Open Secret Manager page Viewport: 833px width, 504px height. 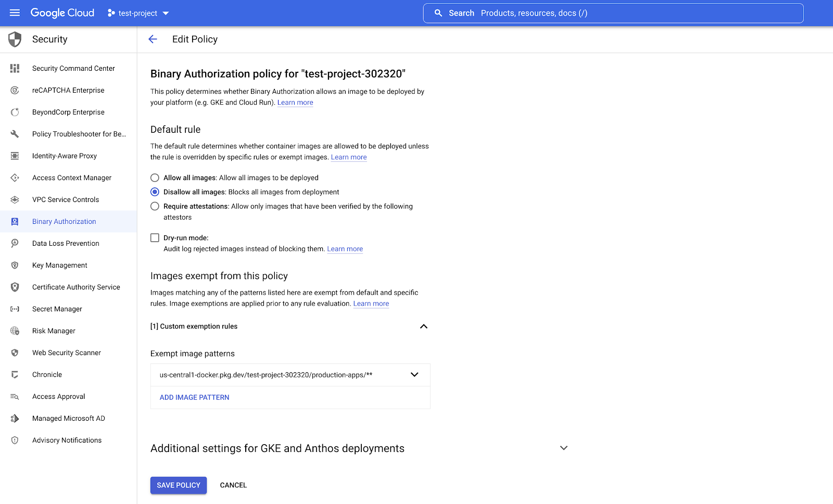coord(57,309)
